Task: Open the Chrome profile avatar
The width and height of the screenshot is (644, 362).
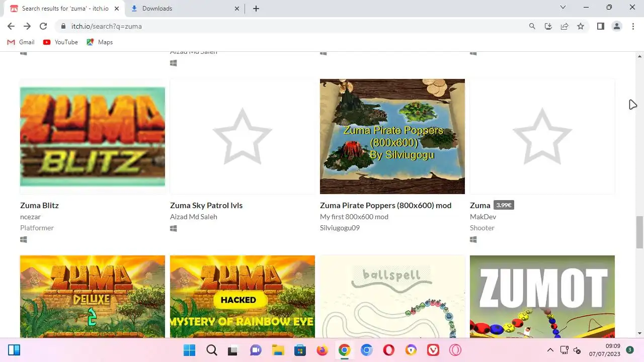Action: [x=617, y=26]
